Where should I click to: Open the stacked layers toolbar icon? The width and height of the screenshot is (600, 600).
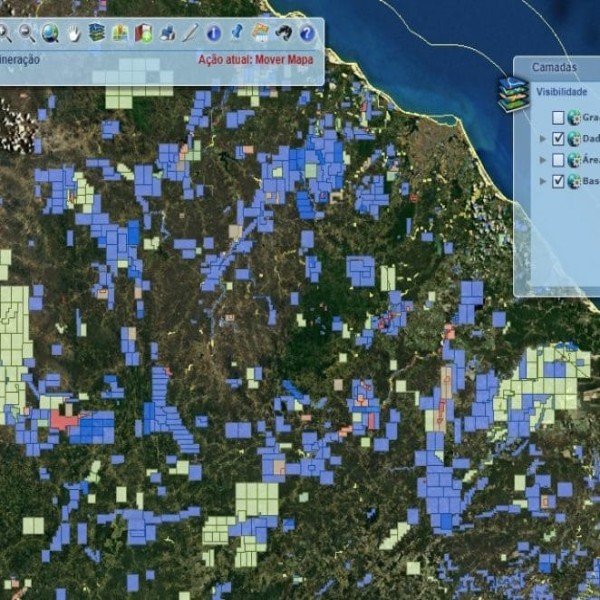tap(97, 33)
